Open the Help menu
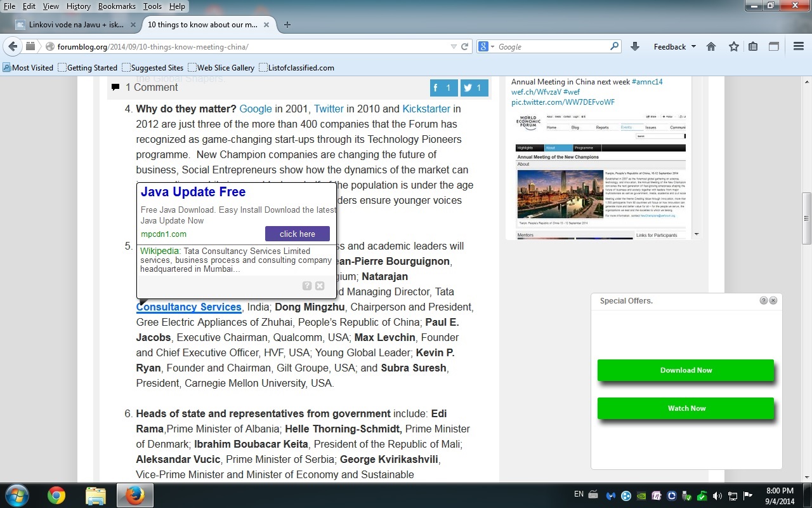812x508 pixels. coord(177,6)
